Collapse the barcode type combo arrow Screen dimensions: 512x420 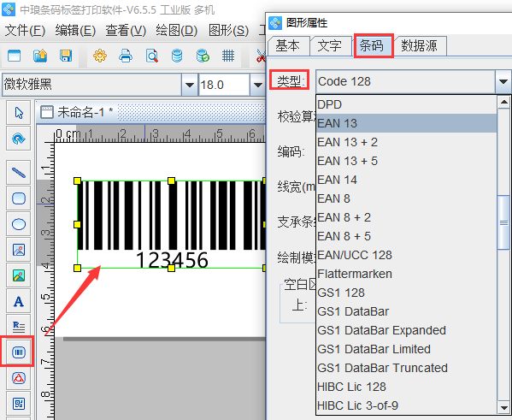(x=503, y=82)
